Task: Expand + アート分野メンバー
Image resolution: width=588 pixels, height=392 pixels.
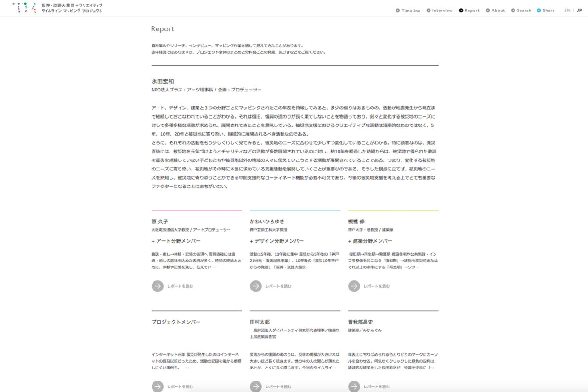Action: pos(176,241)
